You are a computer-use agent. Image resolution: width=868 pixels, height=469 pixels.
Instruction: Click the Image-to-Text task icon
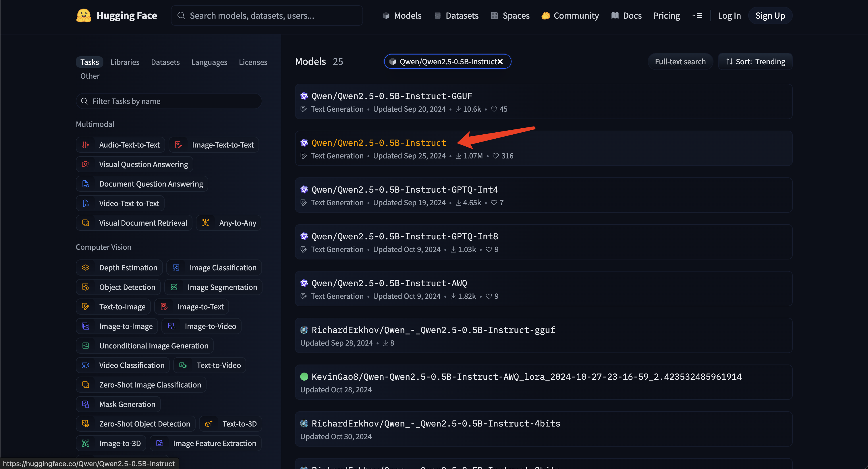pos(164,307)
